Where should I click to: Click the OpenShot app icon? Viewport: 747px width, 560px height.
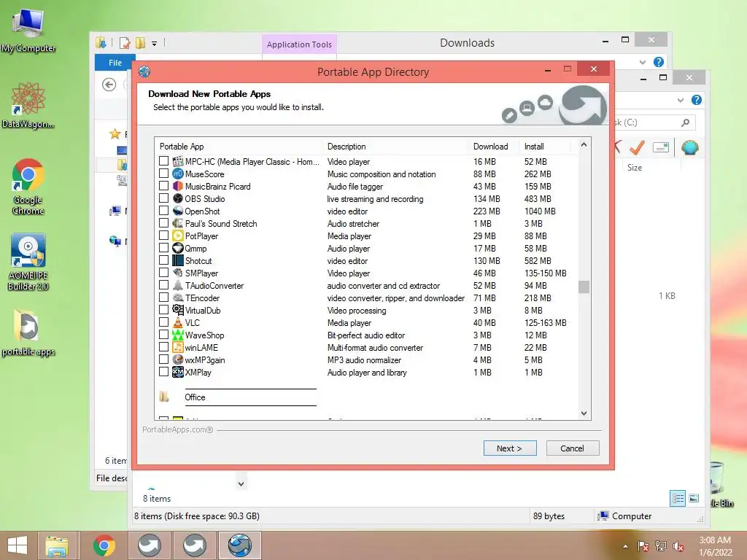click(178, 211)
